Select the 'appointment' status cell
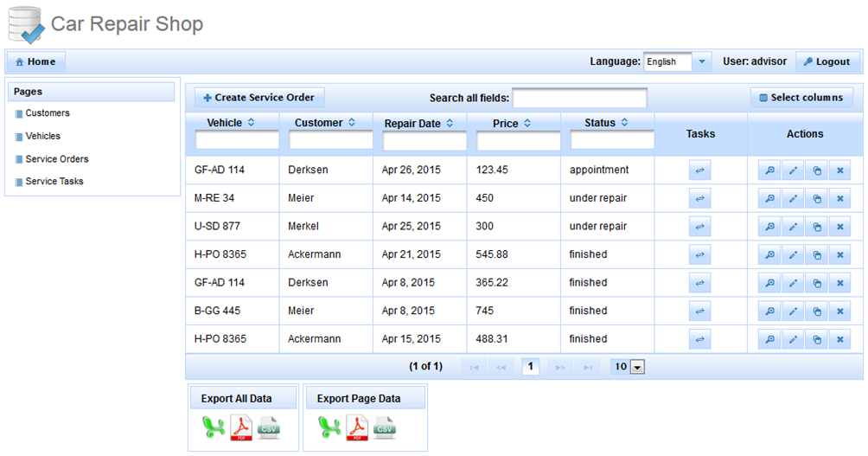868x456 pixels. tap(608, 170)
